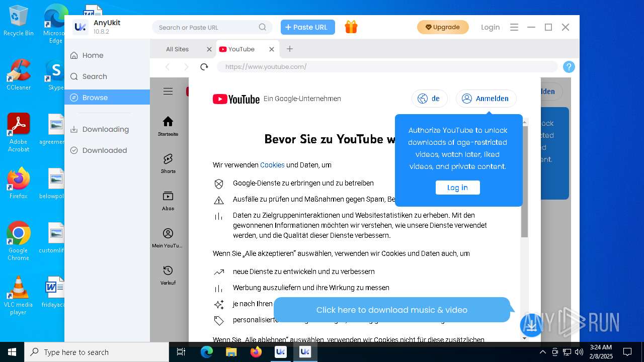Open the Downloaded list
This screenshot has height=362, width=644.
(107, 150)
